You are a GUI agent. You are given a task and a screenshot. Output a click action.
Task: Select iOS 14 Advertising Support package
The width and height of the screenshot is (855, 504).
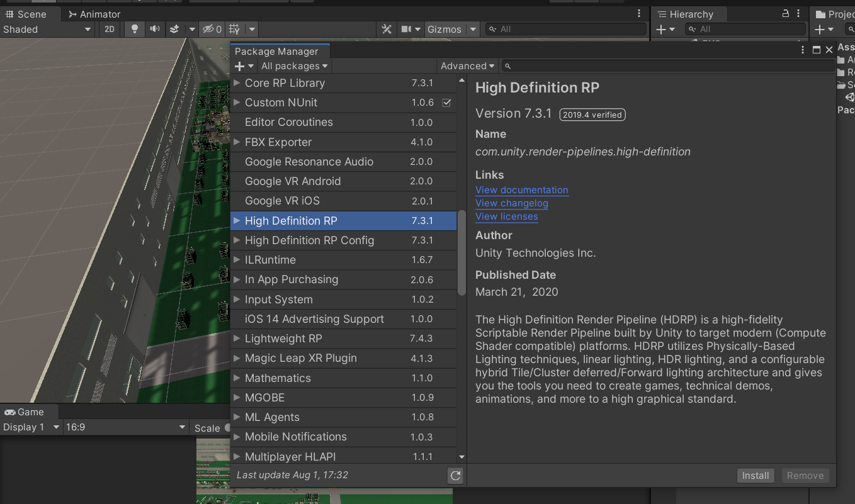click(343, 319)
